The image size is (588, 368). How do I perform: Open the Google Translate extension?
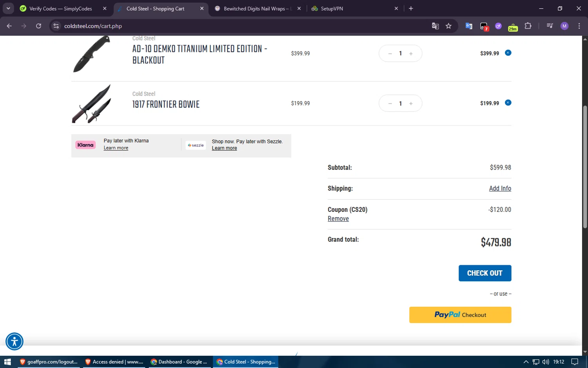[x=469, y=26]
